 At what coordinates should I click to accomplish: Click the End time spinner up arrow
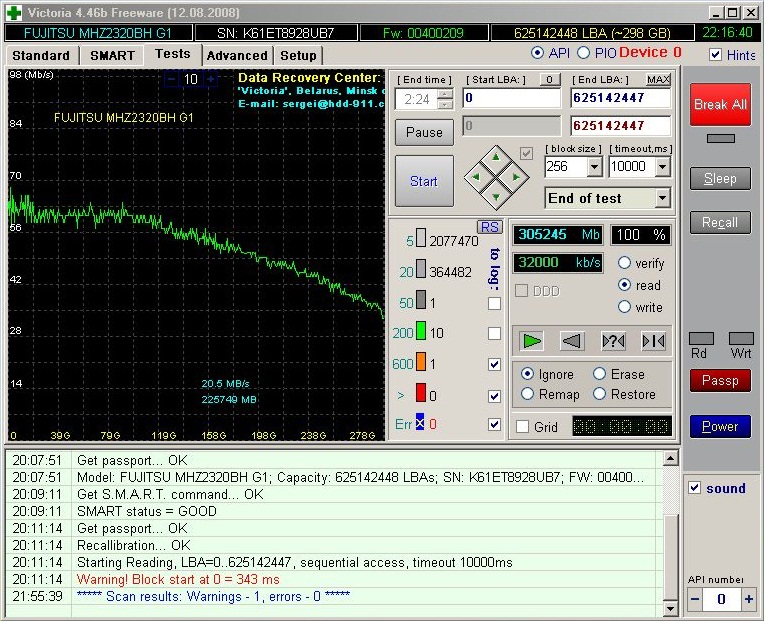click(x=445, y=94)
